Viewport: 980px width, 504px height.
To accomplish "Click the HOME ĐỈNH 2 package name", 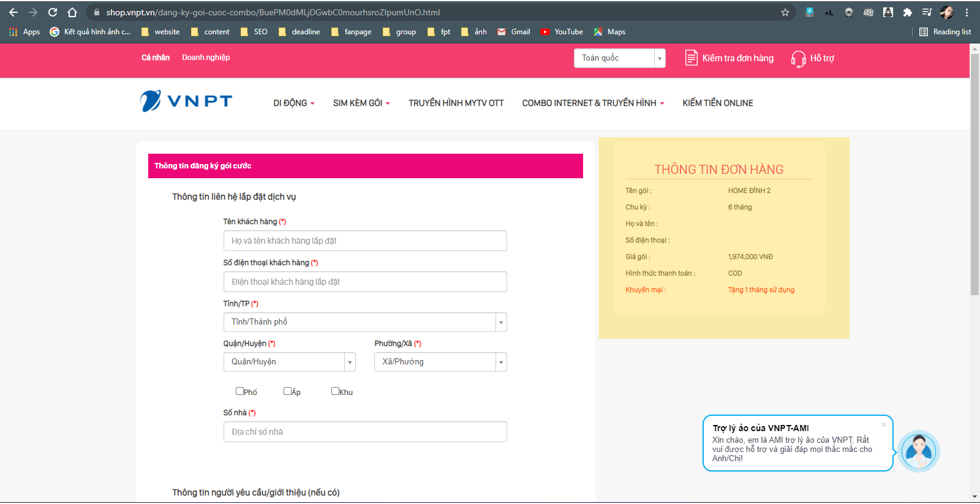I will click(749, 190).
